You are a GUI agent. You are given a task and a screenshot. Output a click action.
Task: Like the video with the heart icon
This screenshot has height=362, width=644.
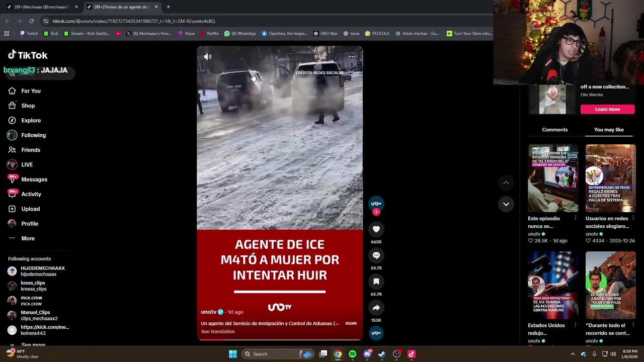(x=376, y=229)
